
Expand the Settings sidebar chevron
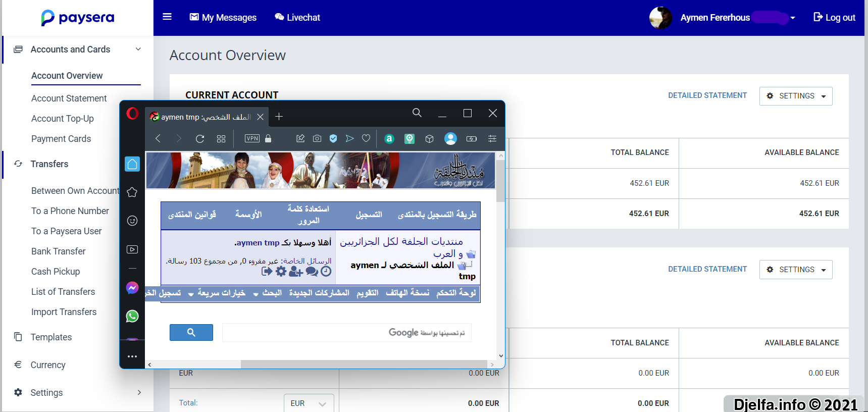coord(139,392)
